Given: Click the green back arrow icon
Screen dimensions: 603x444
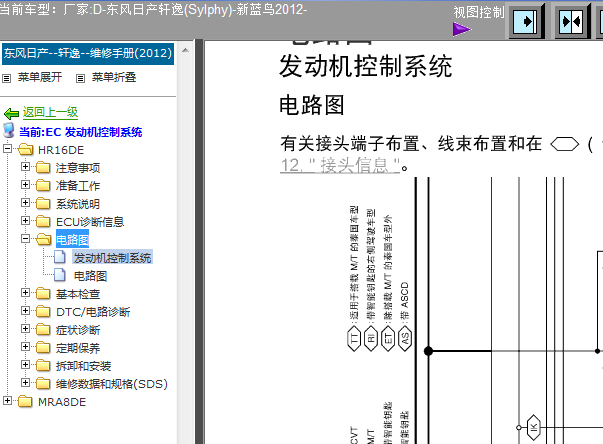Looking at the screenshot, I should 11,113.
